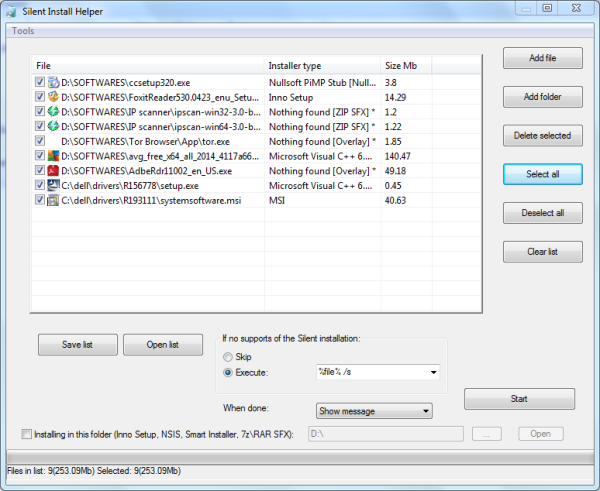Click the Add folder button
The height and width of the screenshot is (491, 600).
543,97
